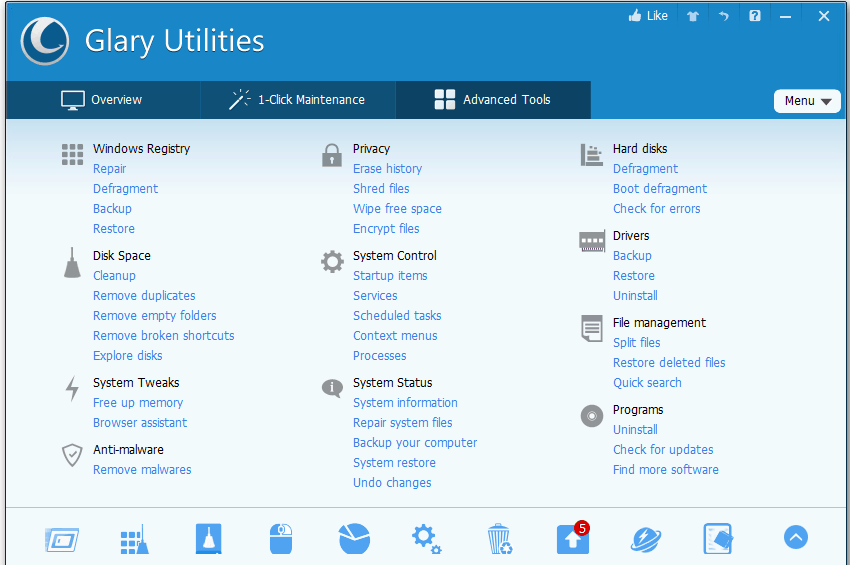Open software update icon with badge 5

click(x=573, y=537)
